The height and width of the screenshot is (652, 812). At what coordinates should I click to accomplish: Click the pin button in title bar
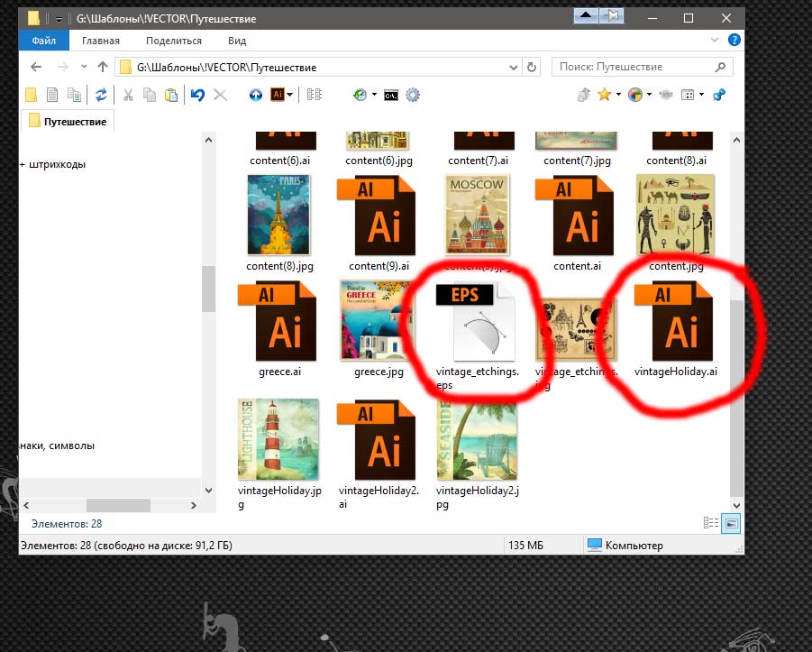click(613, 16)
